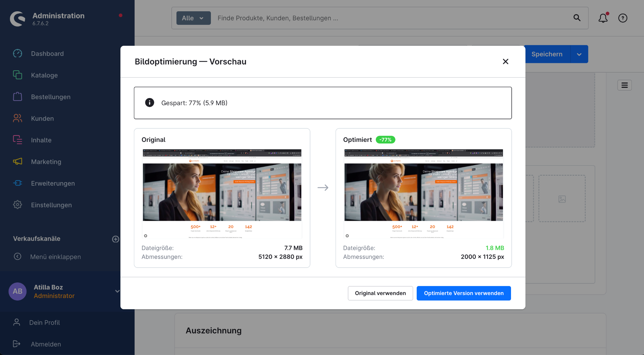Select the Kataloge catalog icon
The height and width of the screenshot is (355, 644).
(17, 75)
